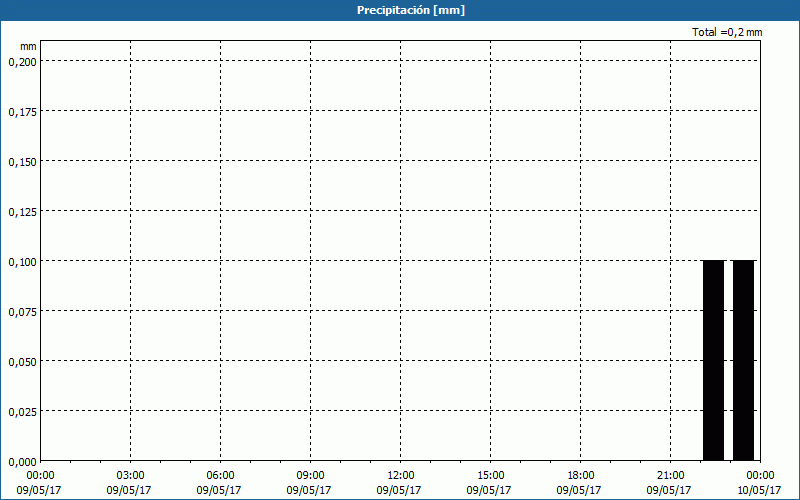Select the 0,050 y-axis value
The width and height of the screenshot is (800, 500).
click(x=22, y=362)
